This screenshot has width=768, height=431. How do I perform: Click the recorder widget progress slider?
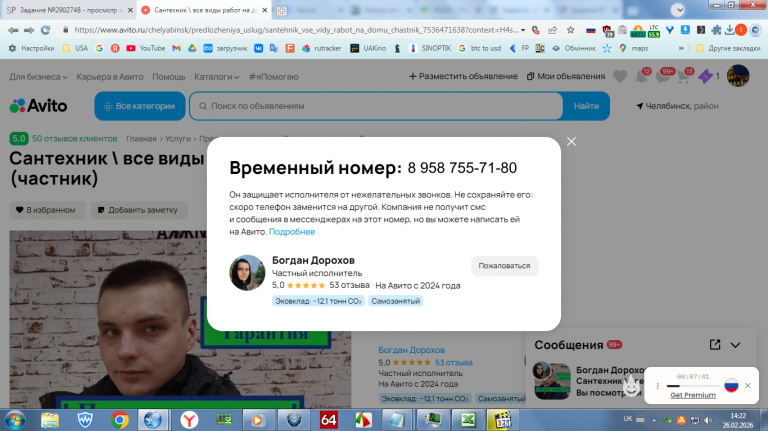coord(693,386)
